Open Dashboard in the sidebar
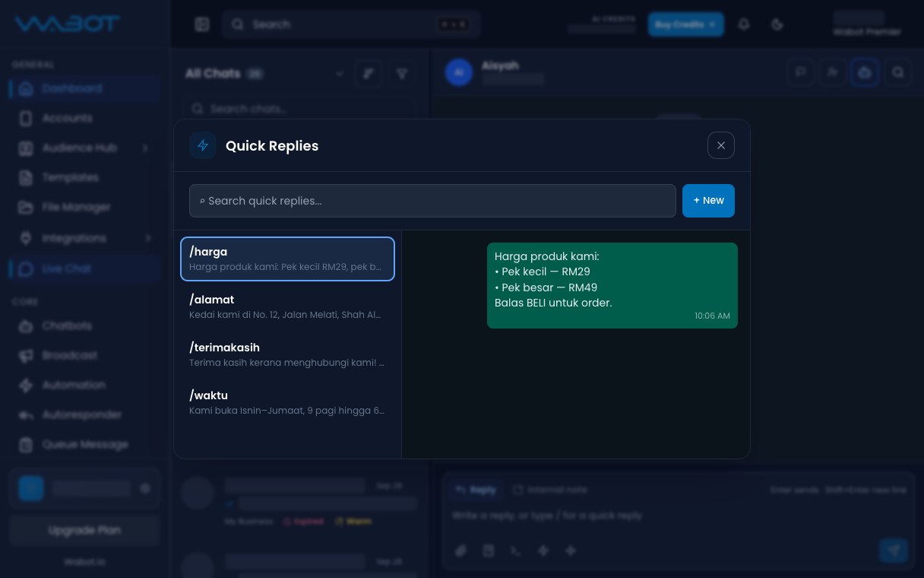Image resolution: width=924 pixels, height=578 pixels. (84, 88)
